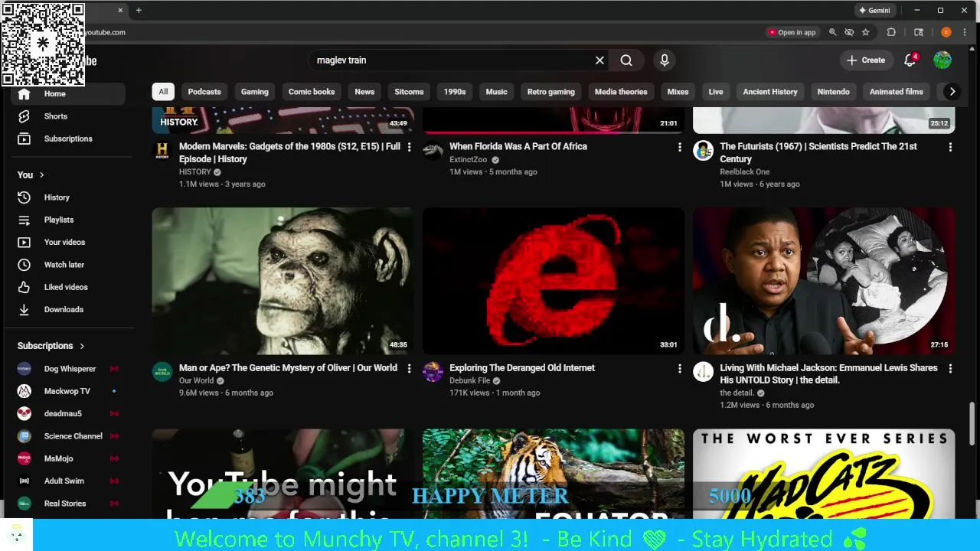980x551 pixels.
Task: Open Dog Whisperer subscription channel
Action: tap(68, 369)
